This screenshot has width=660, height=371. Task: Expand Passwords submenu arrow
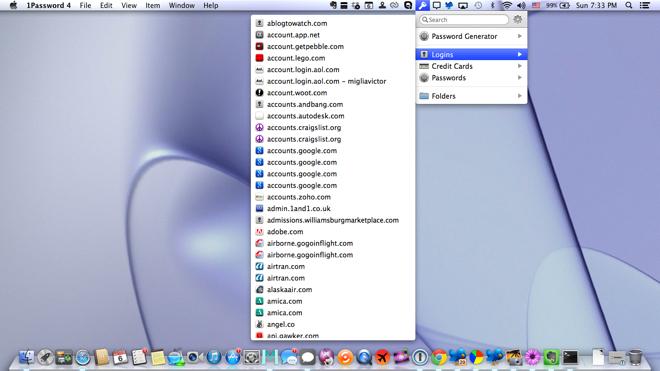[520, 77]
